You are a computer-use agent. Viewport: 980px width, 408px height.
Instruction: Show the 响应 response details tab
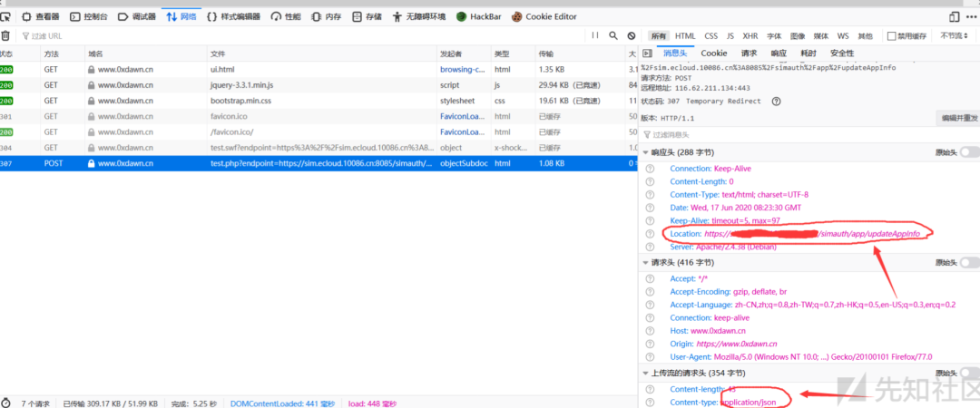click(779, 53)
